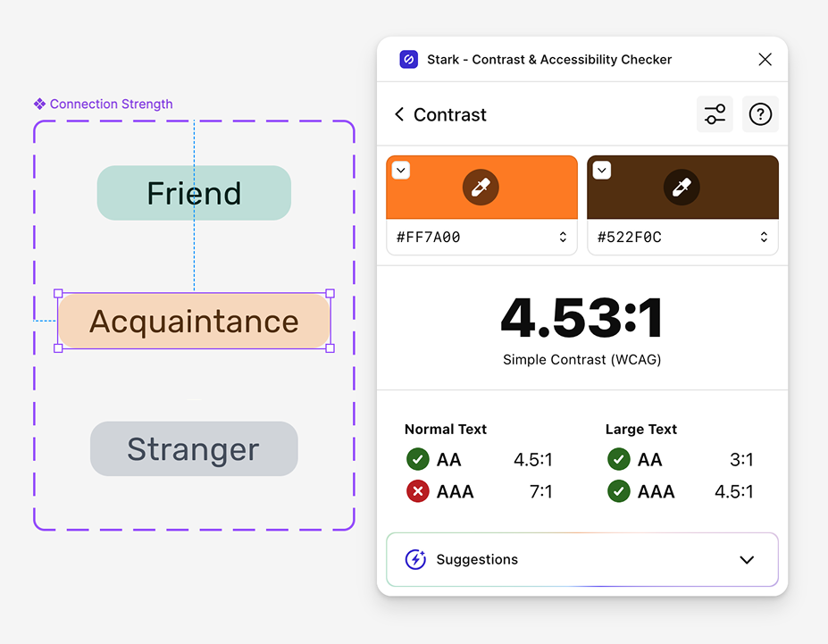
Task: Expand the Suggestions section
Action: tap(582, 559)
